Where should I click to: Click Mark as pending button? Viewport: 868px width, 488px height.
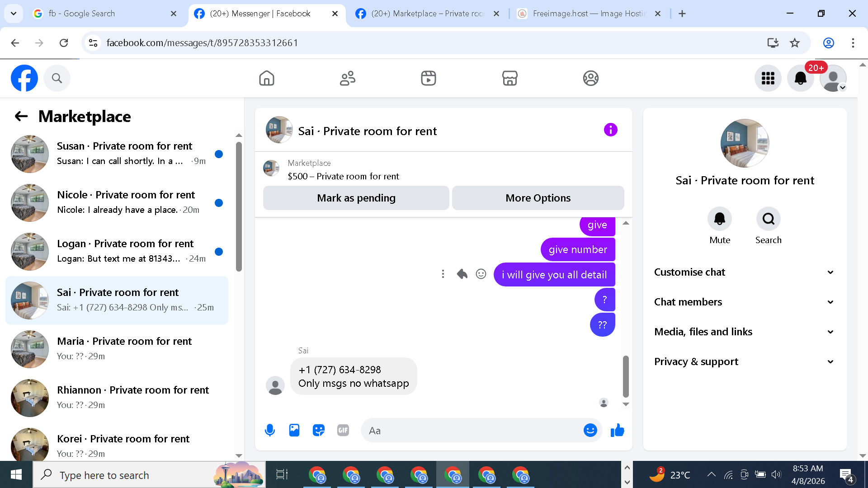pyautogui.click(x=356, y=198)
